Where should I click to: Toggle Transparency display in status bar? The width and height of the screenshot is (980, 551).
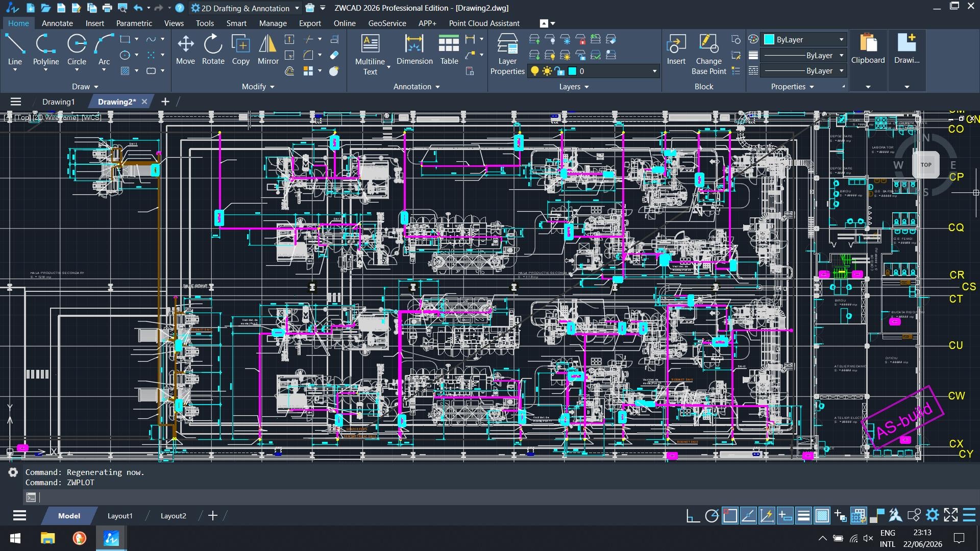822,516
